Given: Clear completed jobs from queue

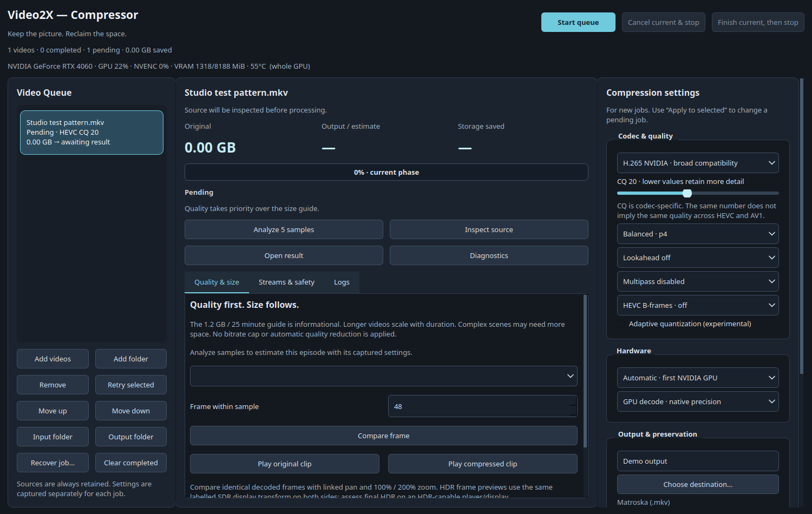Looking at the screenshot, I should (x=131, y=463).
